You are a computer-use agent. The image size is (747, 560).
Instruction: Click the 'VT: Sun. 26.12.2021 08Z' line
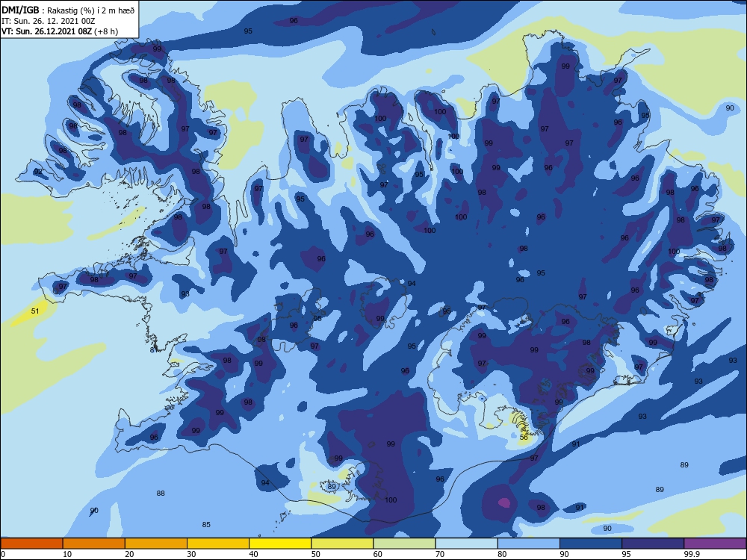pos(46,31)
